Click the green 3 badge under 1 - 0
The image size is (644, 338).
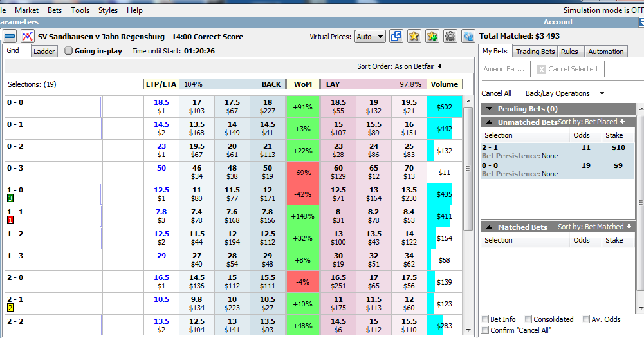[10, 198]
